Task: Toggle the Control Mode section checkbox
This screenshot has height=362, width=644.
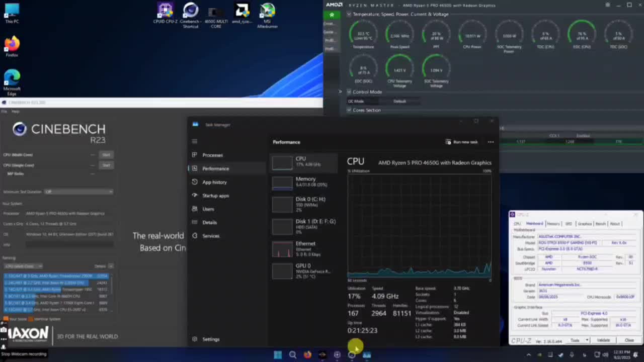Action: (349, 92)
